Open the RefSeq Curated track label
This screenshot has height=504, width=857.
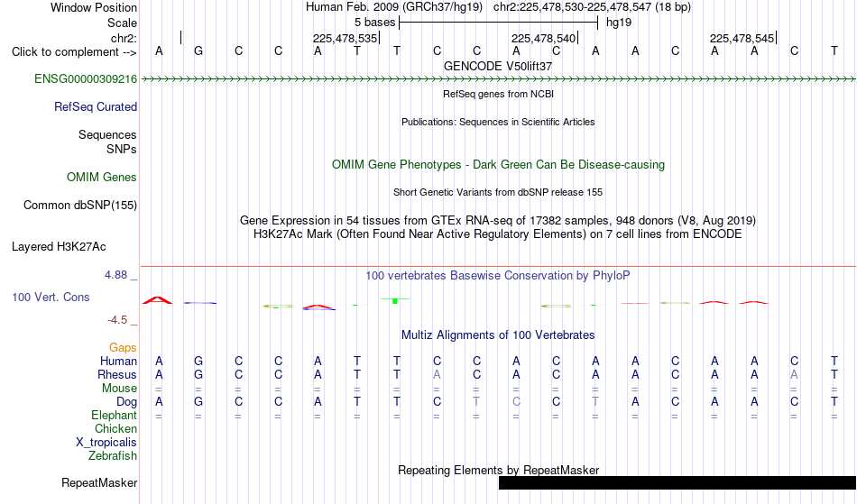96,107
